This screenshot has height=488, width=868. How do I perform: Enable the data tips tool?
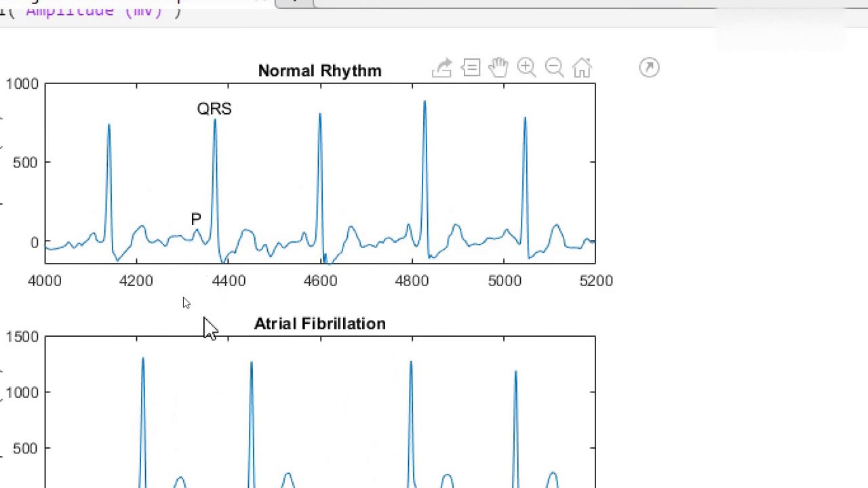pyautogui.click(x=471, y=68)
